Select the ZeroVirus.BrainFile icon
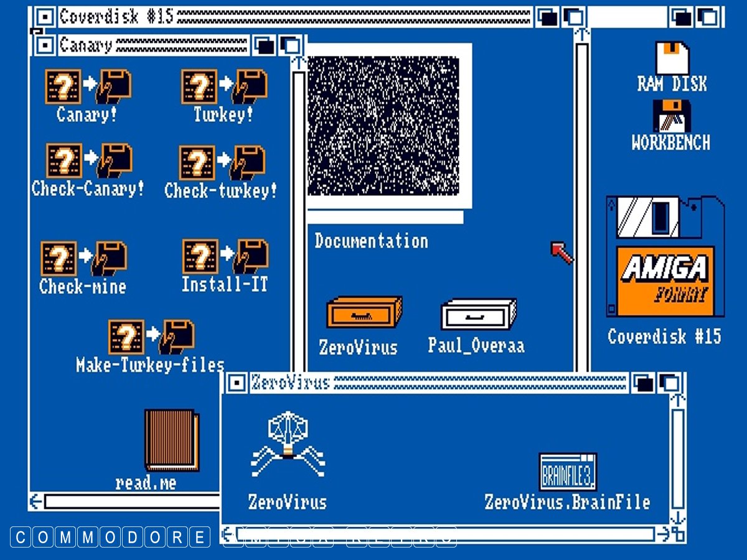This screenshot has height=560, width=747. tap(567, 472)
